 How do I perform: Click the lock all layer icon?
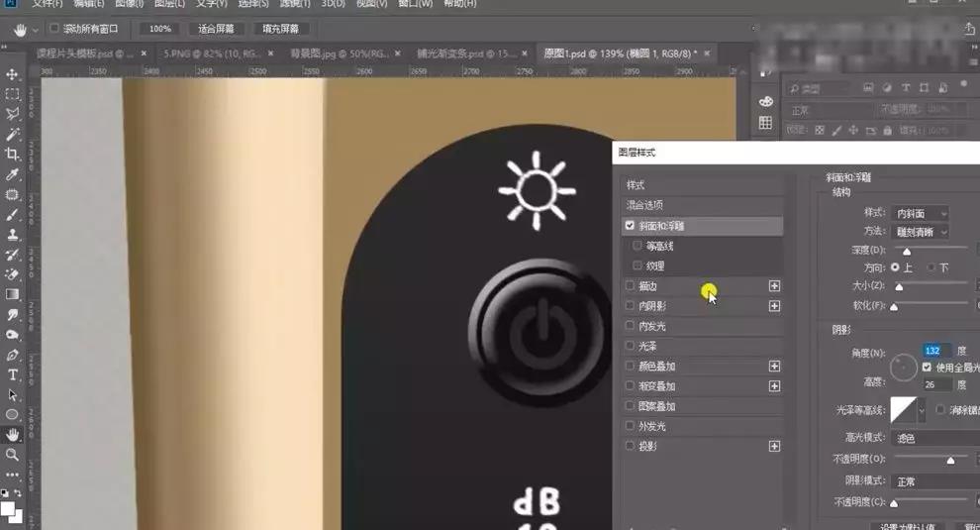pyautogui.click(x=887, y=130)
